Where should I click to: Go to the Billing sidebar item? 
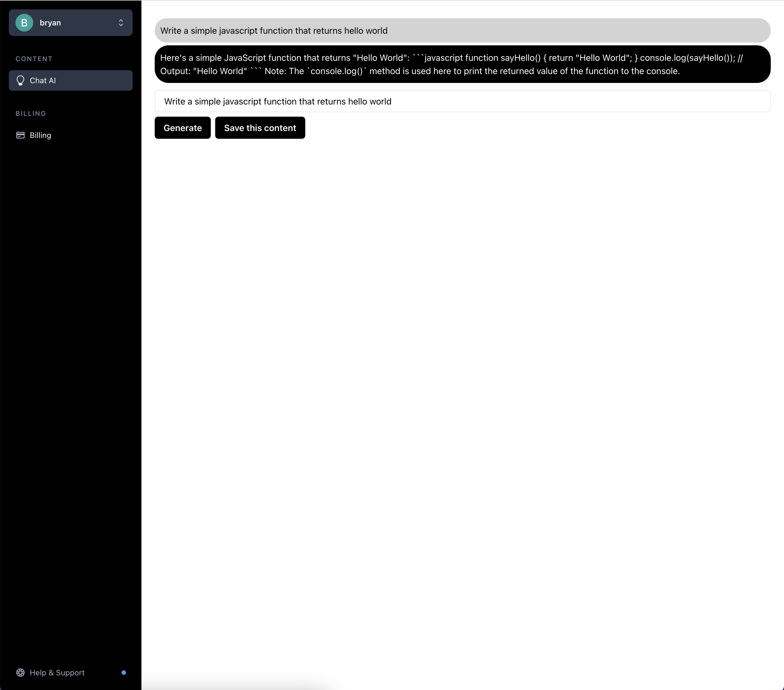[x=40, y=135]
